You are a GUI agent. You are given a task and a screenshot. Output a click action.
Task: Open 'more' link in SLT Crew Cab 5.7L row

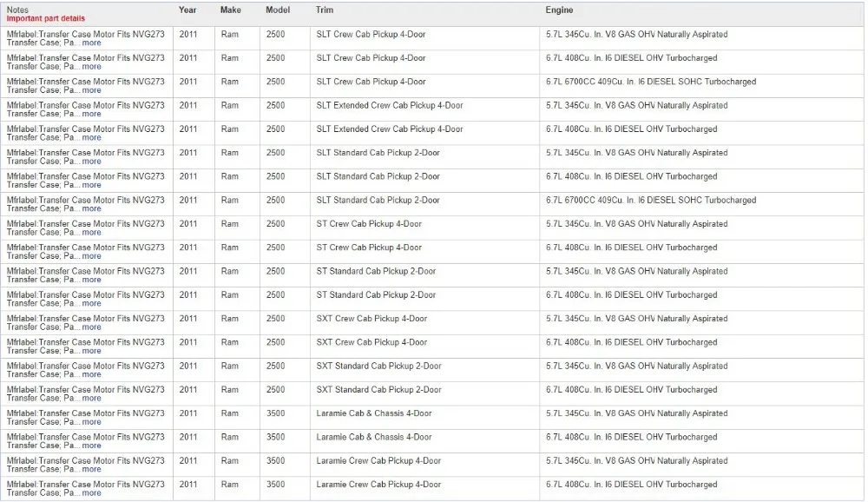click(91, 43)
